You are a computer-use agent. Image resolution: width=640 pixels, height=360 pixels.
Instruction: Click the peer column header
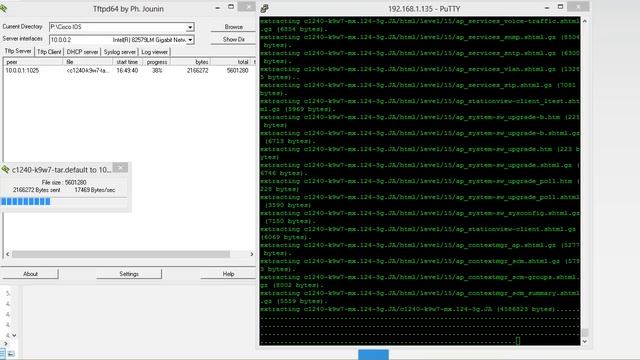(33, 62)
